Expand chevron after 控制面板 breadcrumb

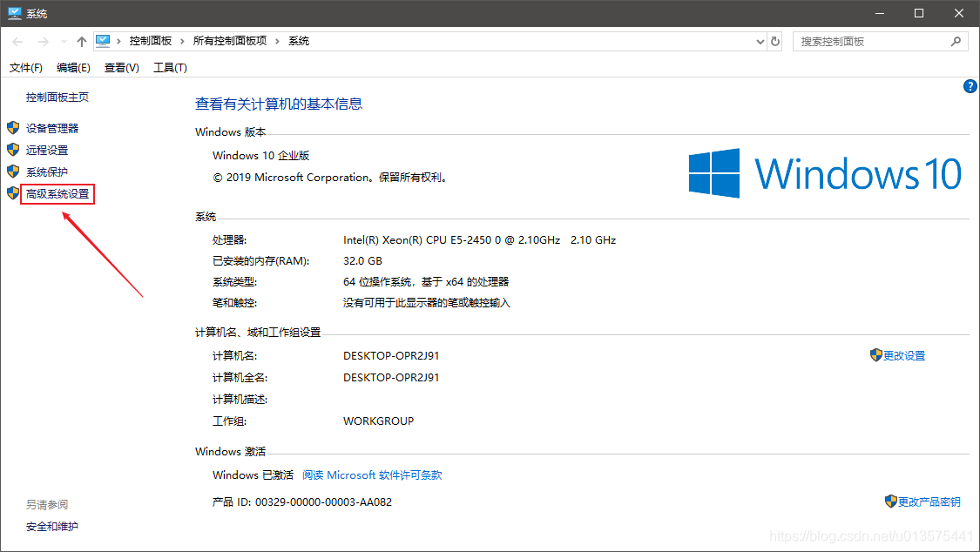(x=182, y=41)
